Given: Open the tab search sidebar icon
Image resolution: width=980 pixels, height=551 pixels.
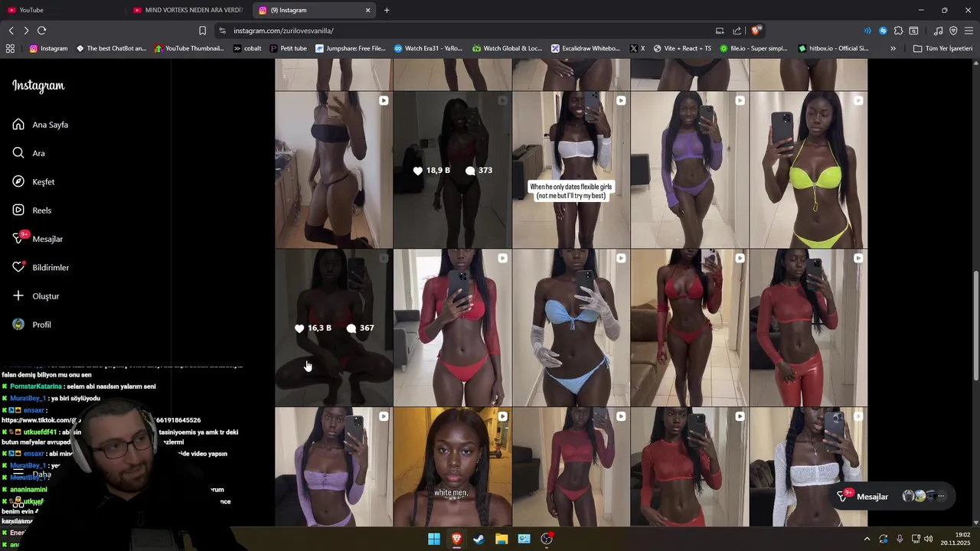Looking at the screenshot, I should click(x=913, y=31).
